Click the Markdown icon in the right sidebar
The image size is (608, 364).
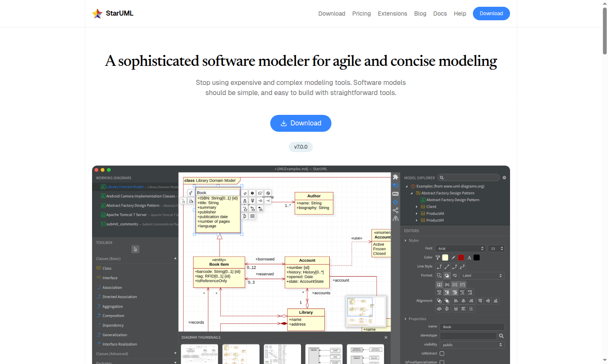[395, 193]
